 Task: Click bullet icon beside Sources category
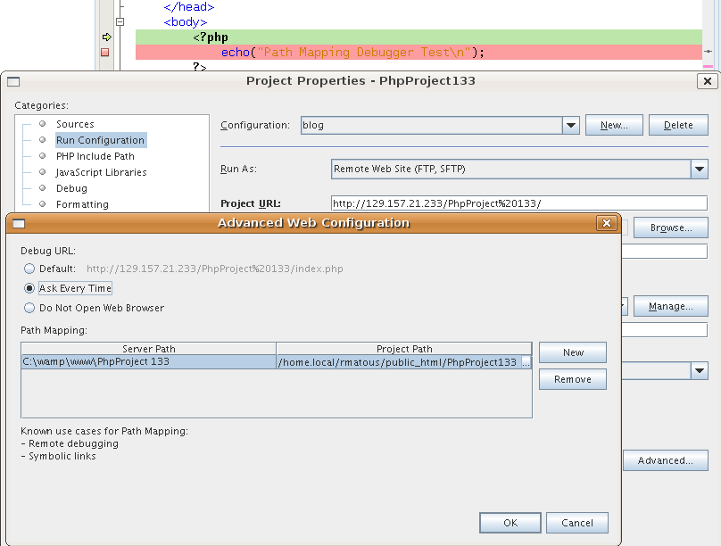click(x=42, y=124)
